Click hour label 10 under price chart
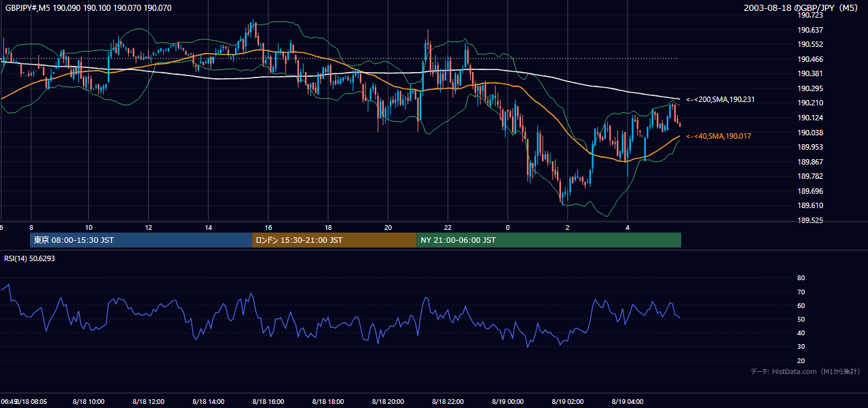868x408 pixels. point(89,228)
